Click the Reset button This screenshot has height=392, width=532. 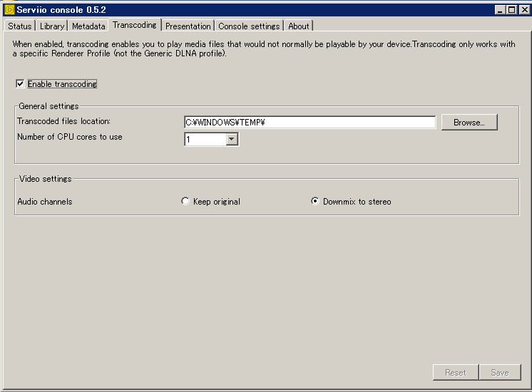[455, 372]
